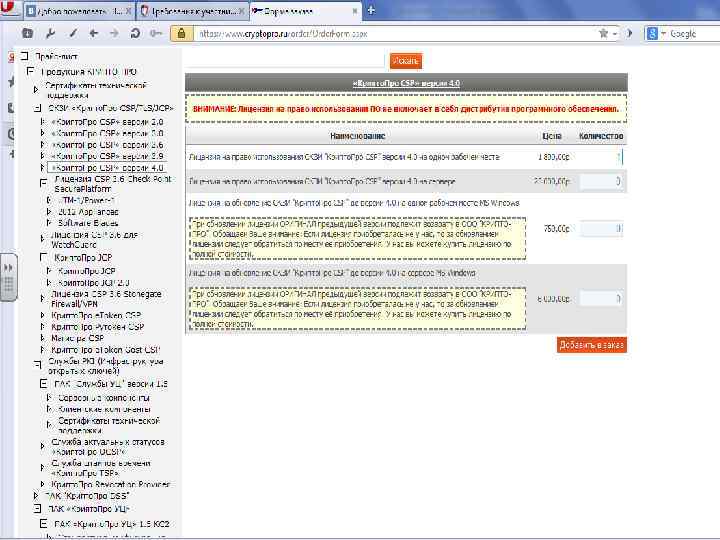Bookmark page with the star icon
The height and width of the screenshot is (540, 720).
coord(603,34)
